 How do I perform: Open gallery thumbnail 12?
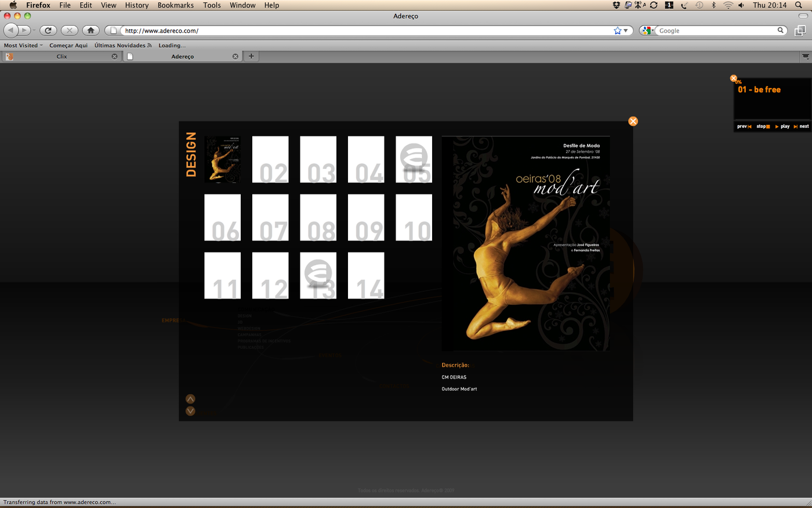270,276
